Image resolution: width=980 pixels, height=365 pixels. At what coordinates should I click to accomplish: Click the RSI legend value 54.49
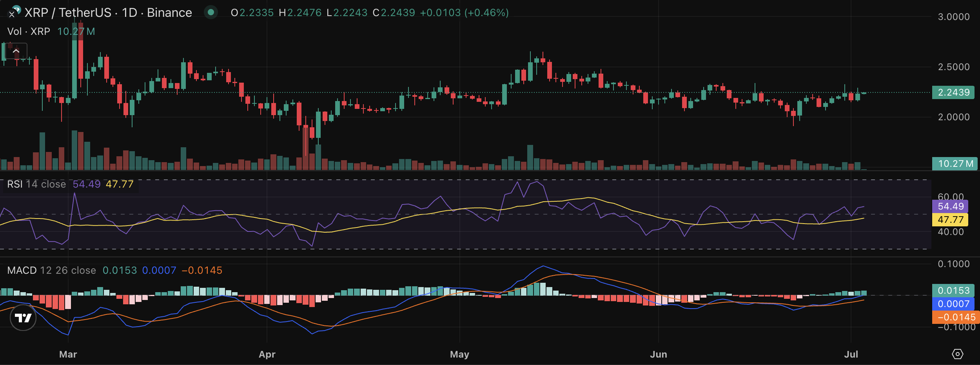(87, 184)
